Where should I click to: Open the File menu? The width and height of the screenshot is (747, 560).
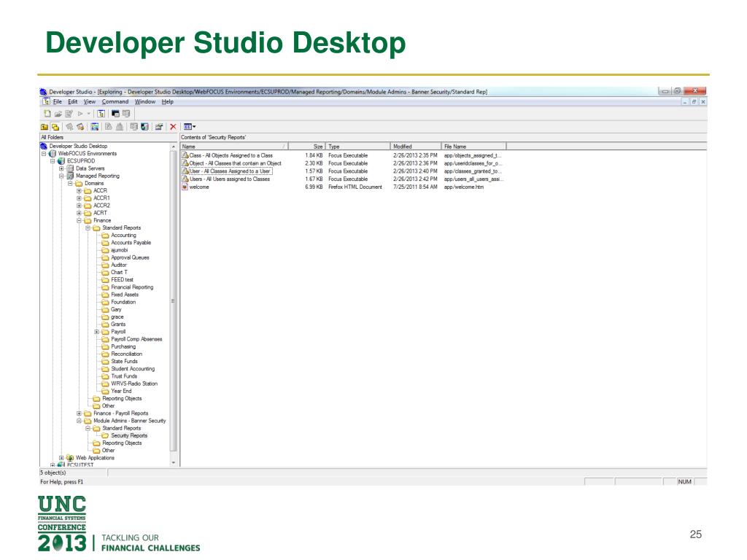58,102
